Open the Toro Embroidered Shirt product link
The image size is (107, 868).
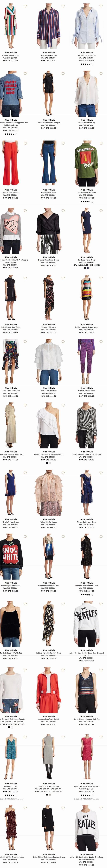(x=86, y=55)
